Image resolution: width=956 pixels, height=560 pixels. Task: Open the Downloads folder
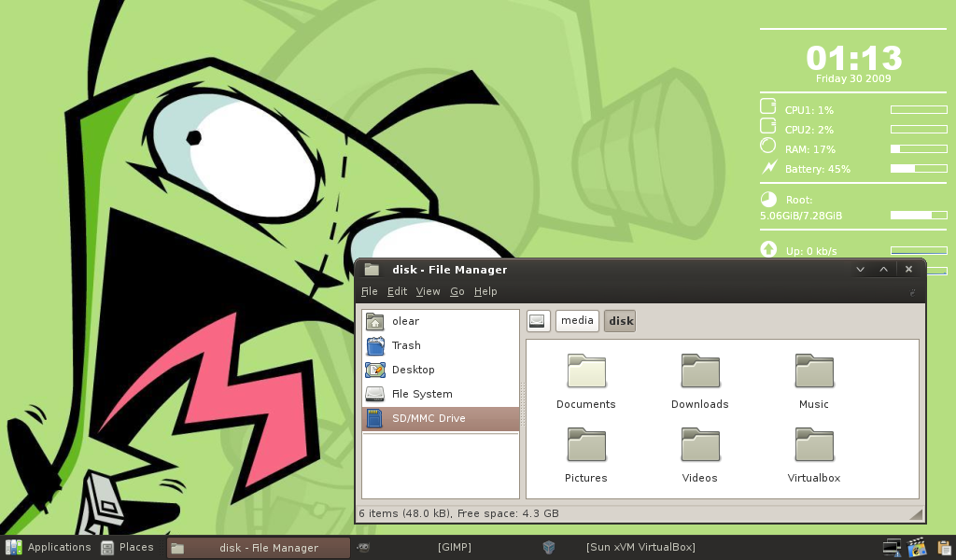700,382
